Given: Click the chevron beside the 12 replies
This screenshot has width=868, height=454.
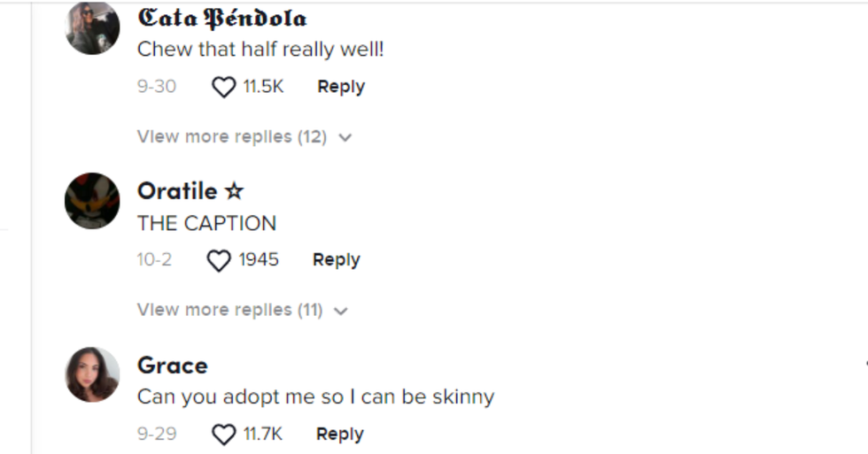Looking at the screenshot, I should [x=345, y=138].
